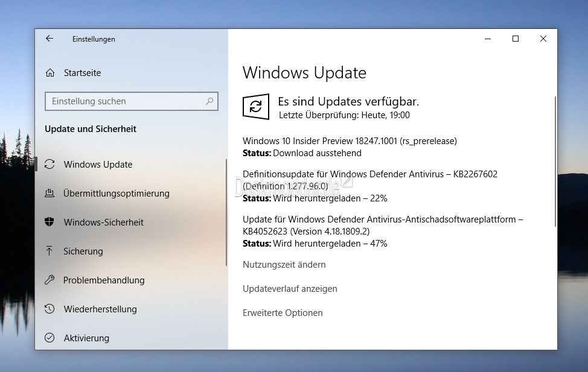Screen dimensions: 588x372
Task: Click the Wiederherstellung history icon
Action: pyautogui.click(x=50, y=309)
